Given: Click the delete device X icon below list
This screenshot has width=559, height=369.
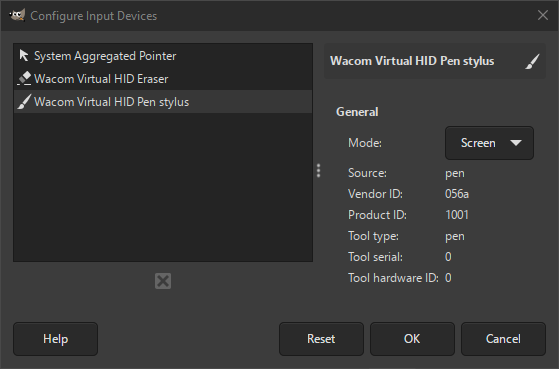Looking at the screenshot, I should pos(163,281).
